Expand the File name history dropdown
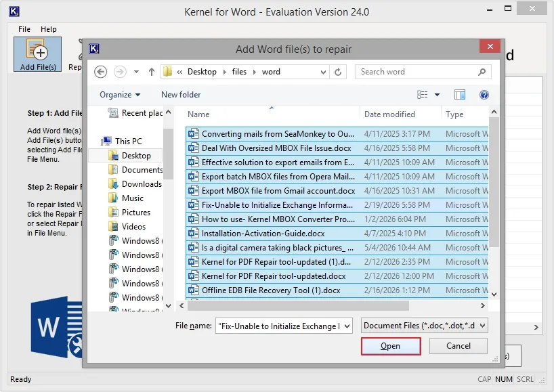The width and height of the screenshot is (554, 392). click(347, 326)
